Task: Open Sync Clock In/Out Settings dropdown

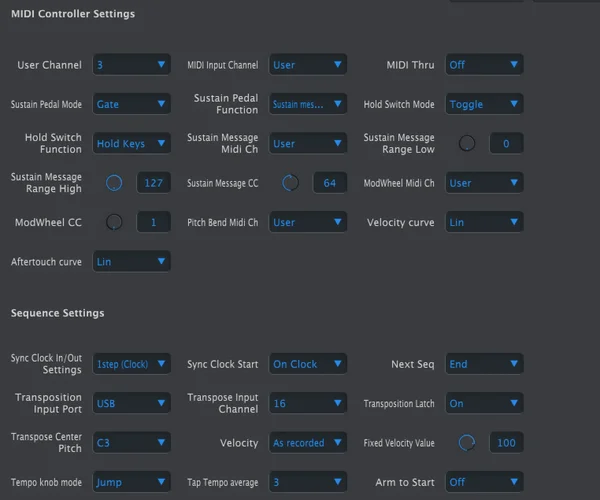Action: 131,364
